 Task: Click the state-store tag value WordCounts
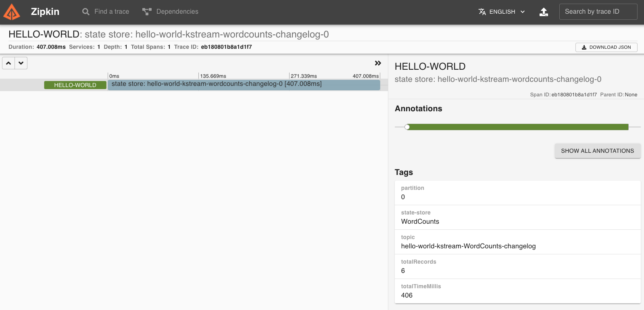420,221
